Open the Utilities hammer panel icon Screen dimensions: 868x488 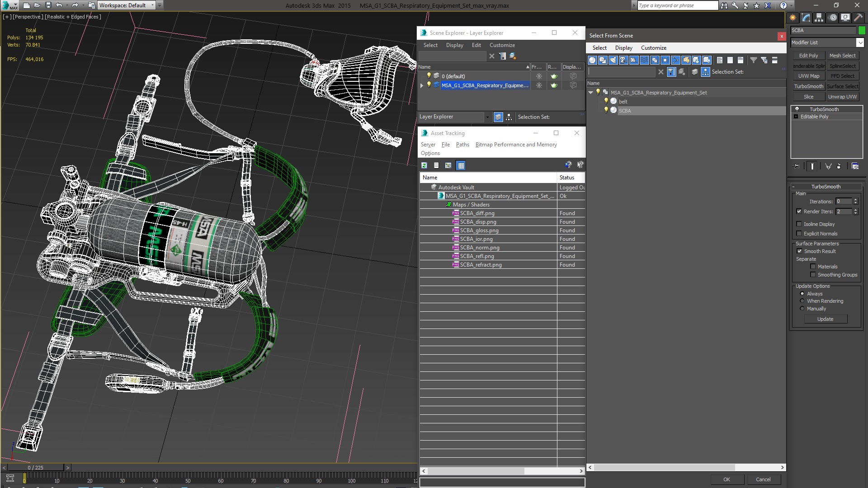(858, 18)
